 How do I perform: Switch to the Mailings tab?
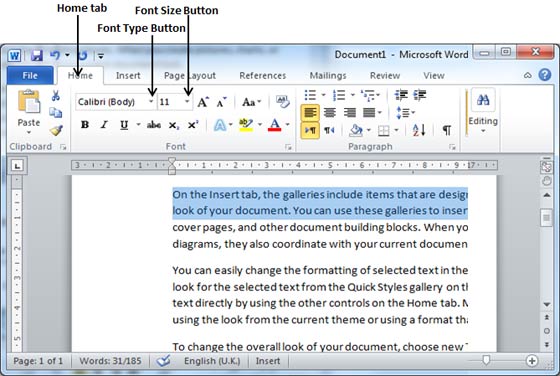(328, 76)
